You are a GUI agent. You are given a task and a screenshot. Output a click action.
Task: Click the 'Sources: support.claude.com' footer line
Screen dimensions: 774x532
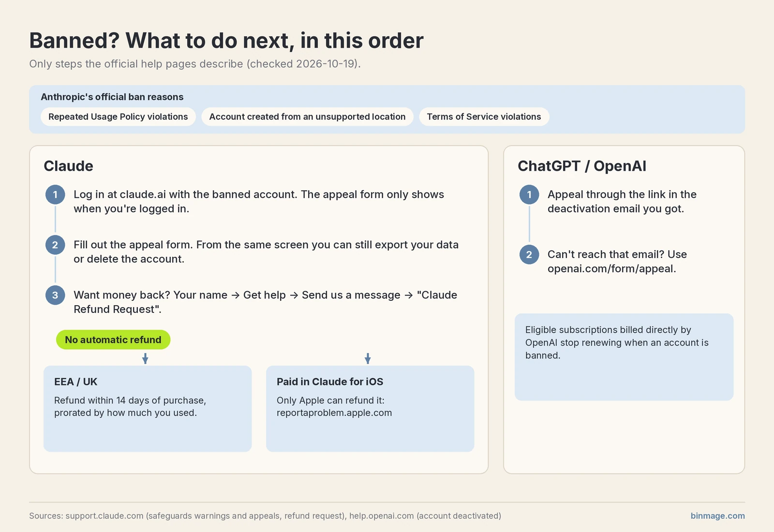coord(265,516)
